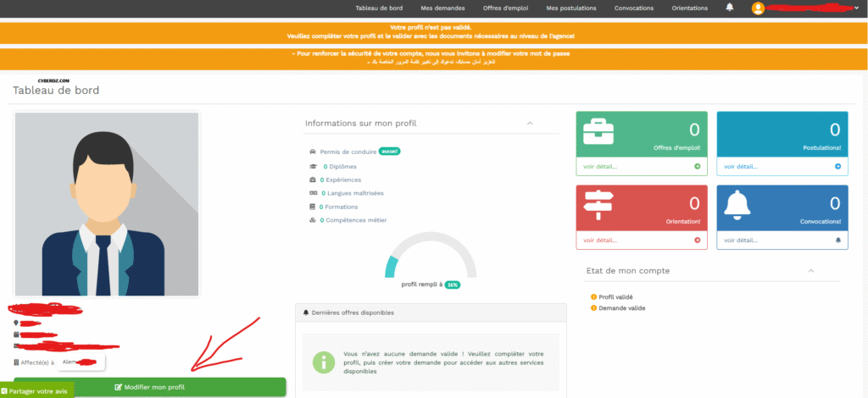The image size is (868, 398).
Task: Collapse Informations sur mon profil panel
Action: coord(530,124)
